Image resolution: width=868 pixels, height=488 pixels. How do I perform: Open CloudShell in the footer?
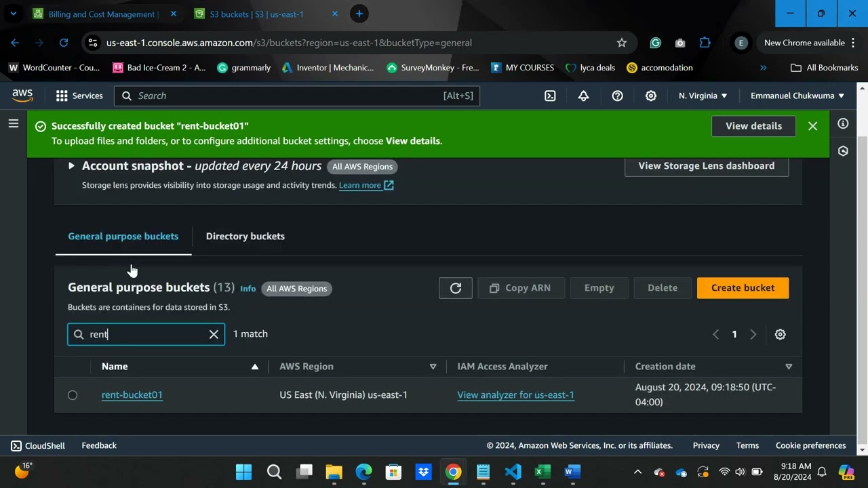click(38, 446)
